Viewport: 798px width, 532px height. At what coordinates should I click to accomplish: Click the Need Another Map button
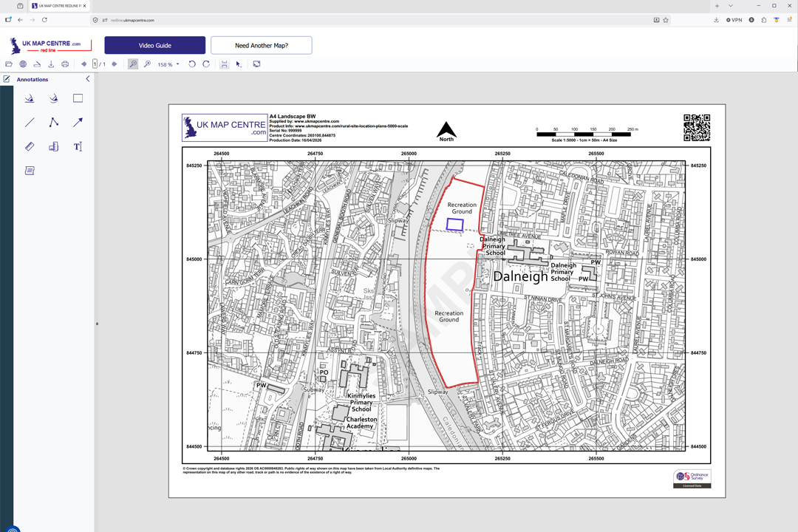click(x=262, y=45)
